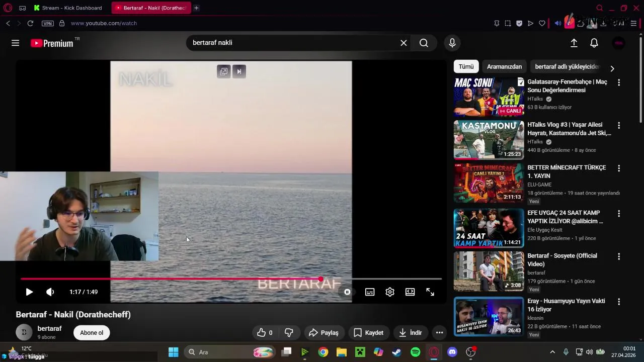The width and height of the screenshot is (644, 362).
Task: Share video with Paylaş button
Action: [324, 332]
